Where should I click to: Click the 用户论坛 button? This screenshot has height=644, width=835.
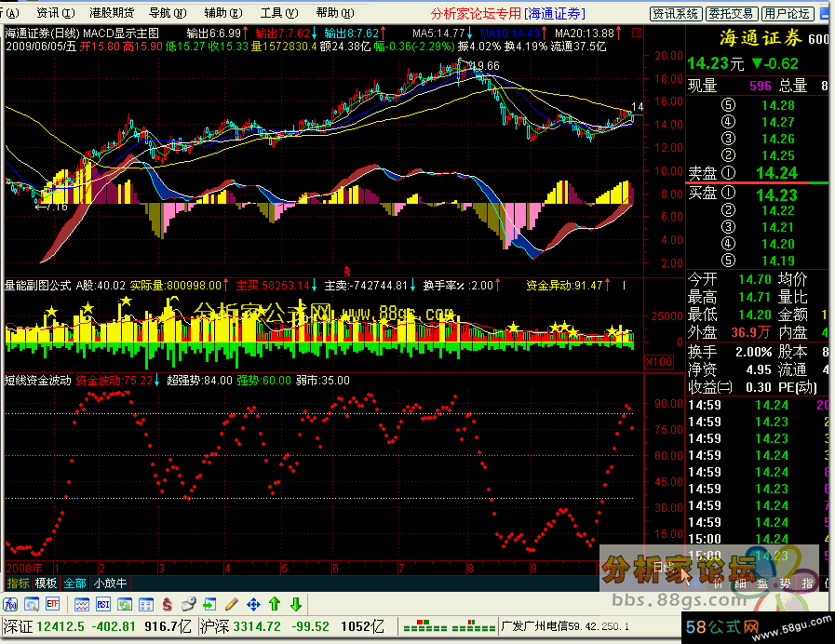coord(787,14)
